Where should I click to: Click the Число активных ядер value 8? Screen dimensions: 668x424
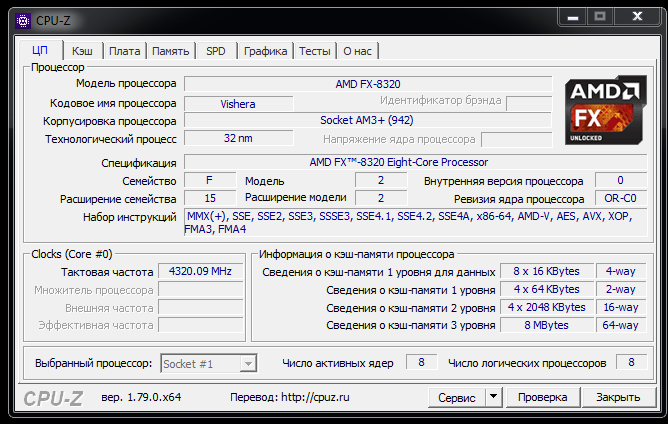point(421,362)
